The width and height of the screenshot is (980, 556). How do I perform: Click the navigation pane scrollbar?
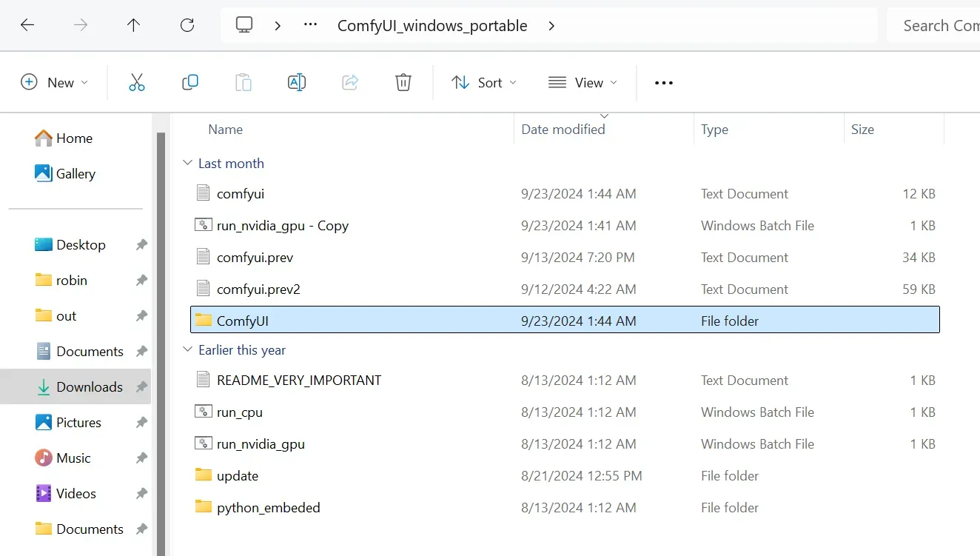(x=161, y=344)
